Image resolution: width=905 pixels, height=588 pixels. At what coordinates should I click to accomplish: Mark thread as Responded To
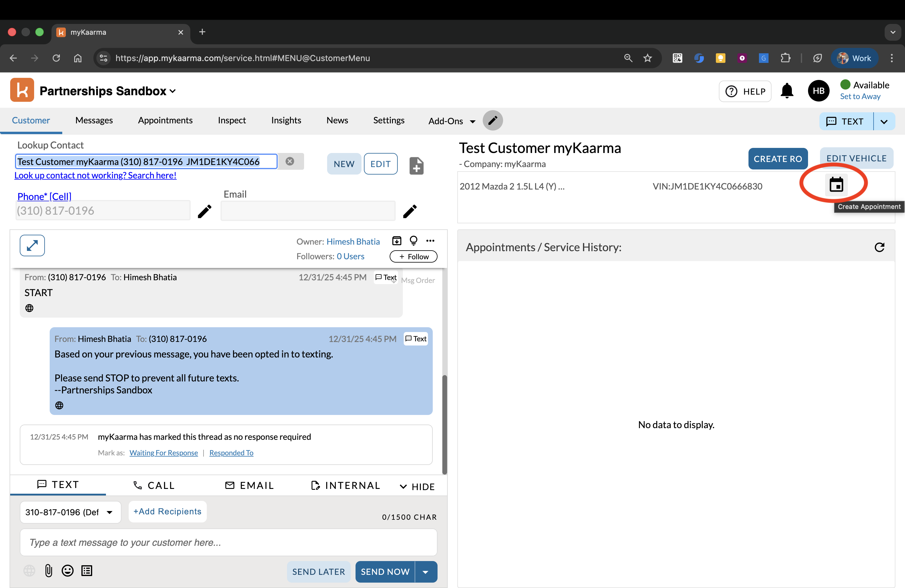coord(231,453)
